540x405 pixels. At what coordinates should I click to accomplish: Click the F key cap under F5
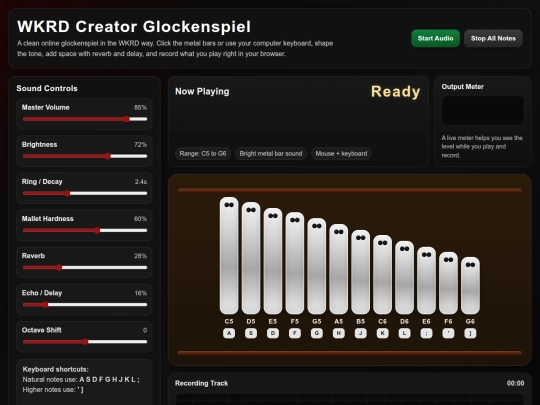(x=295, y=333)
